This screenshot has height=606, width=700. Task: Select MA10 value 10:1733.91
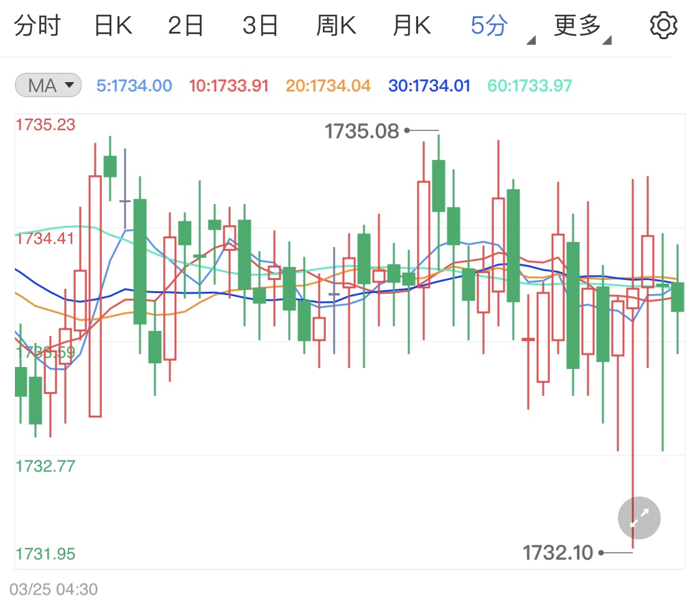click(228, 86)
